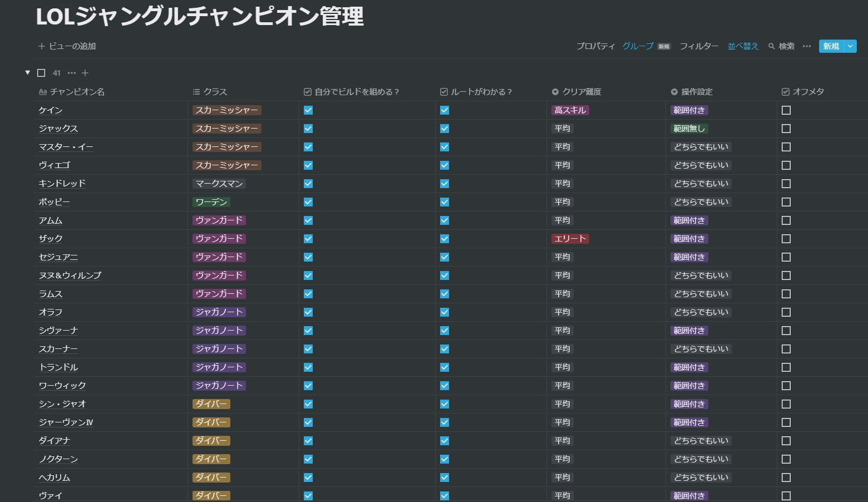Click the select icon of 操作設定 header

(674, 92)
